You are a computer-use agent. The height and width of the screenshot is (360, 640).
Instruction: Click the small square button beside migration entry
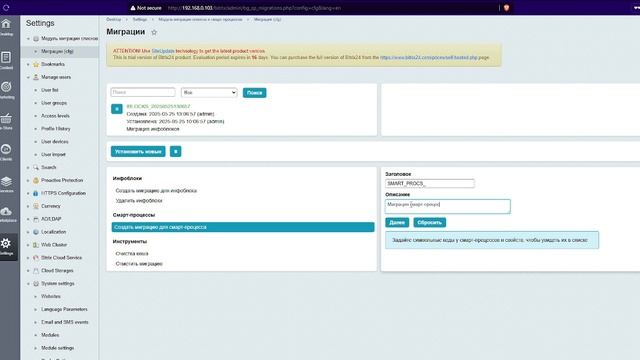(x=117, y=109)
